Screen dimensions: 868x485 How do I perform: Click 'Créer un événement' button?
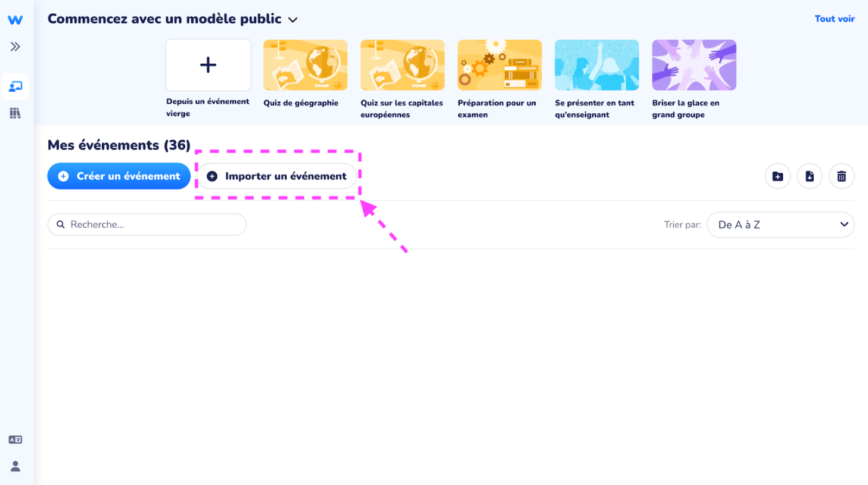click(x=119, y=176)
